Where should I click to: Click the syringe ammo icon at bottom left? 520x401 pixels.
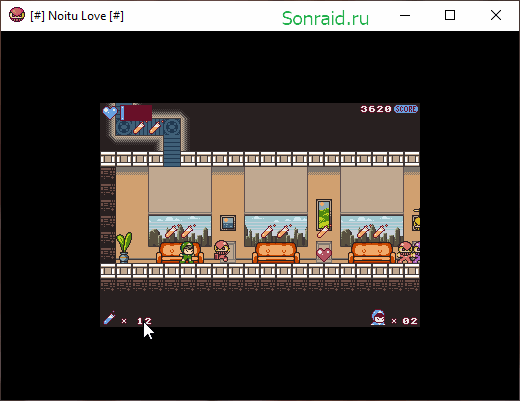click(x=109, y=318)
